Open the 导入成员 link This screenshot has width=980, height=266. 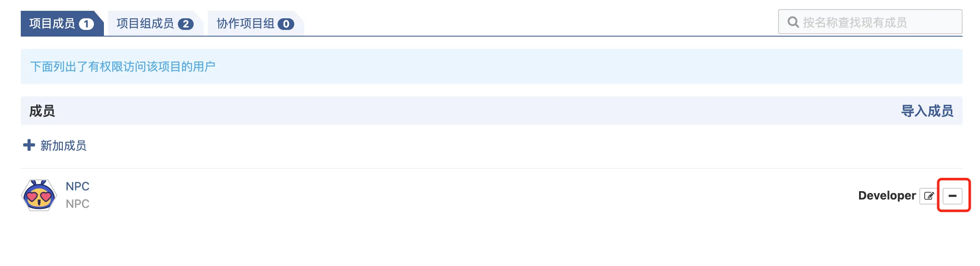click(x=927, y=111)
